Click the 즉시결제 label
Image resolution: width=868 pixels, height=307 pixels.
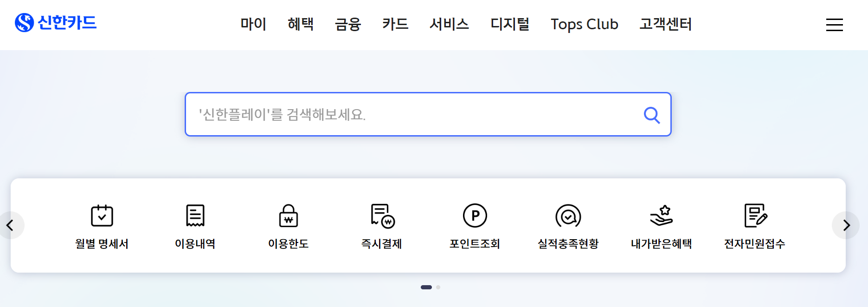click(x=382, y=244)
